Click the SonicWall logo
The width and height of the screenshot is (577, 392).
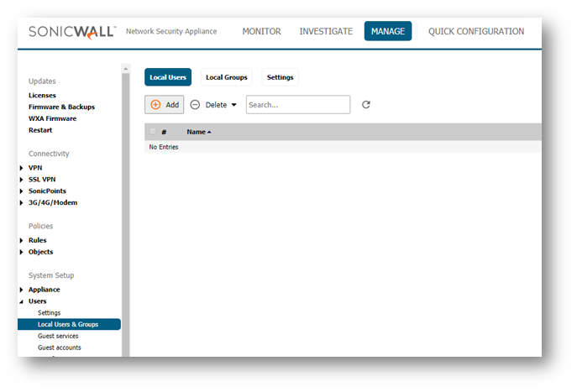(72, 32)
